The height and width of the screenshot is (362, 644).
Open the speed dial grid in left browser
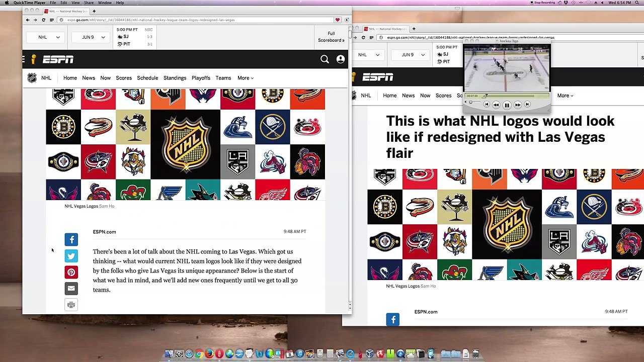(51, 20)
